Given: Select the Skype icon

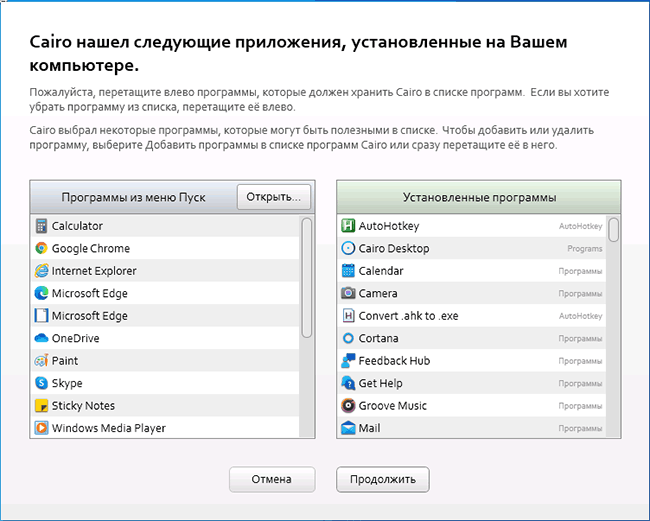Looking at the screenshot, I should click(41, 383).
